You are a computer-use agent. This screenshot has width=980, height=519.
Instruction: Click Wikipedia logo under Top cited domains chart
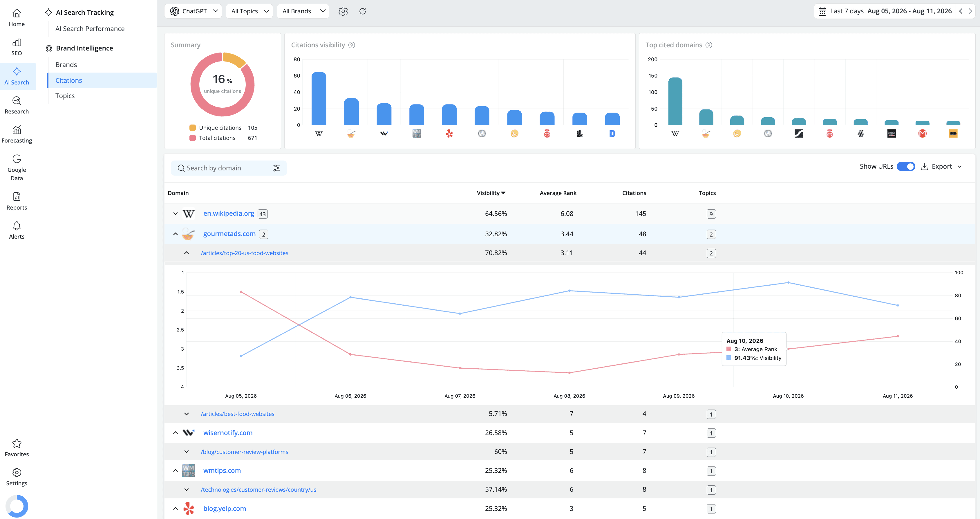[x=675, y=134]
